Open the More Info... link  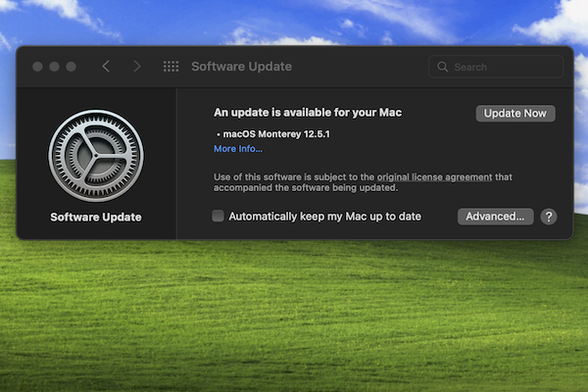[238, 149]
